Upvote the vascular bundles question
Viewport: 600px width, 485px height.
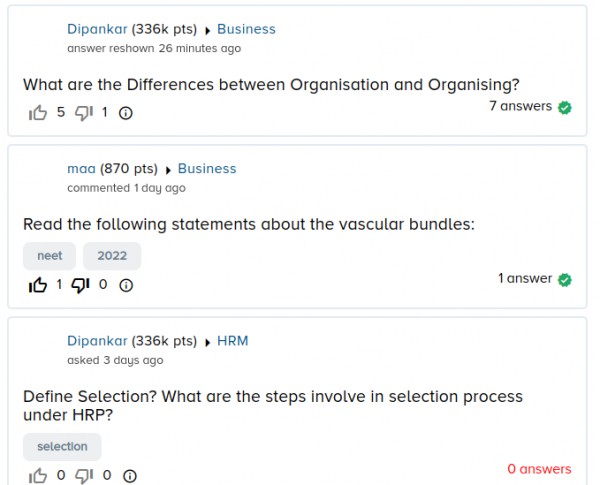(38, 285)
